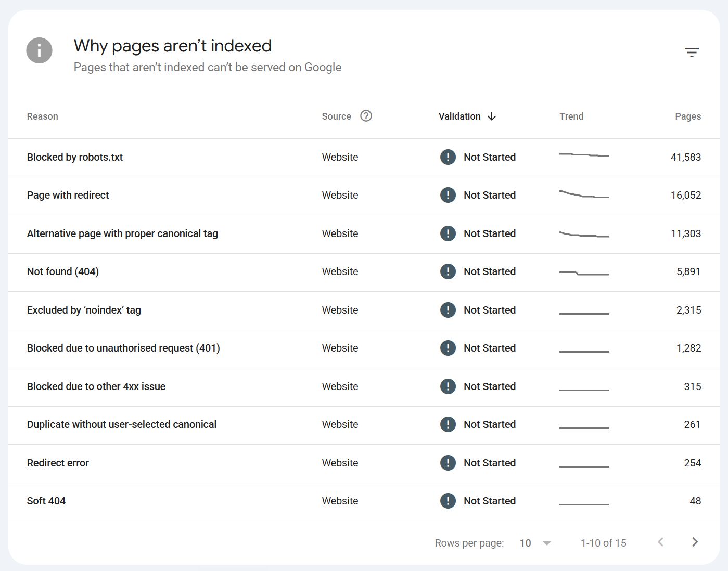
Task: Open the Soft 404 reason
Action: click(46, 501)
